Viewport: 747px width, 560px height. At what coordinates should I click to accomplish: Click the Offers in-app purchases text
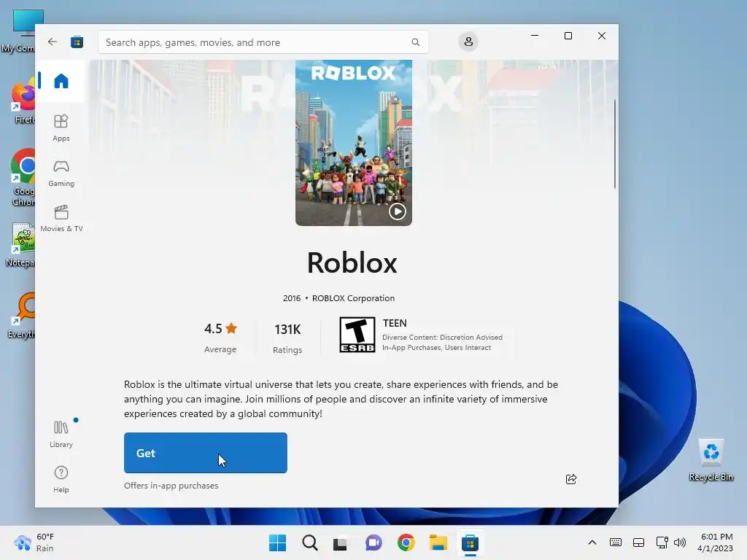point(171,486)
